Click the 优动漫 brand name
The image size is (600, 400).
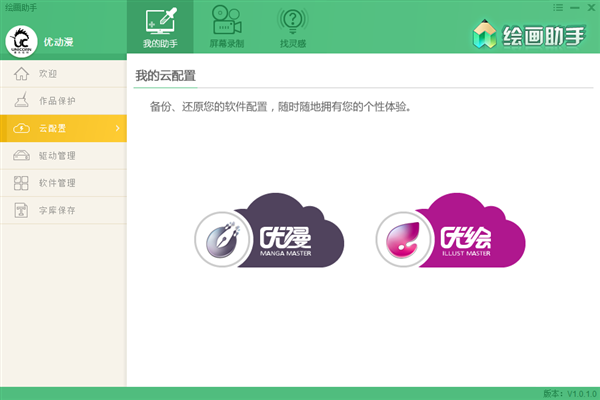pyautogui.click(x=58, y=42)
